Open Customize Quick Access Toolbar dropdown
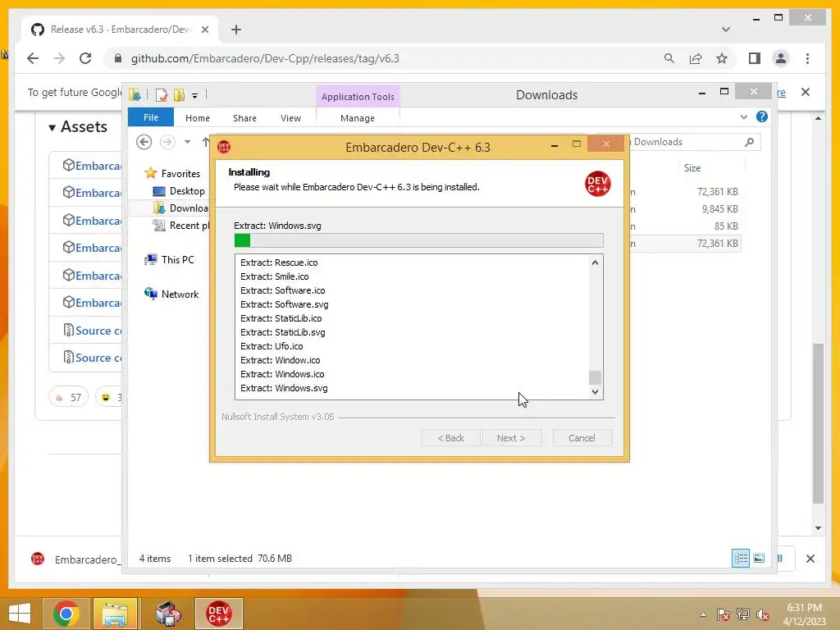Viewport: 840px width, 630px height. (195, 96)
